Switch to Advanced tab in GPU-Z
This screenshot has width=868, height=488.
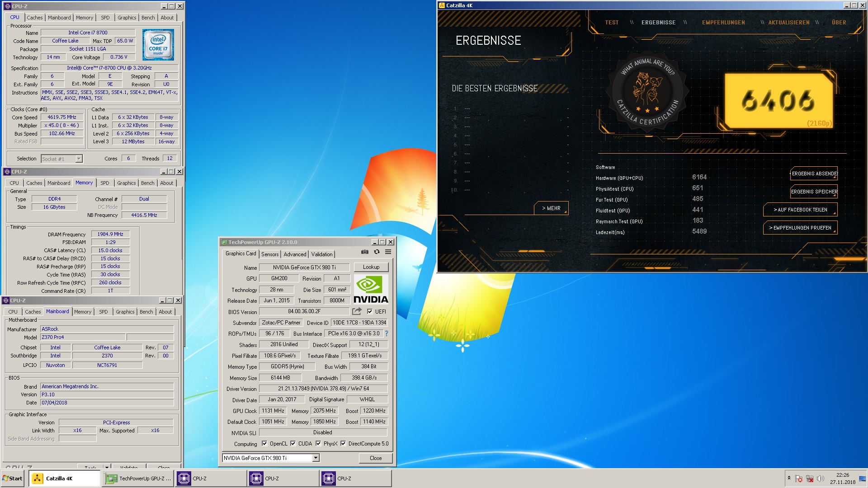(295, 254)
